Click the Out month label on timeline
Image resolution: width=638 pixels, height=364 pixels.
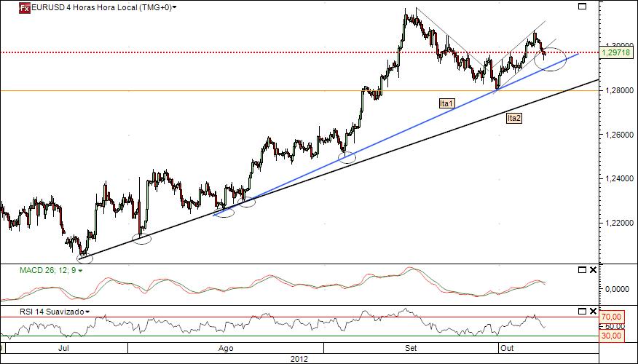507,348
